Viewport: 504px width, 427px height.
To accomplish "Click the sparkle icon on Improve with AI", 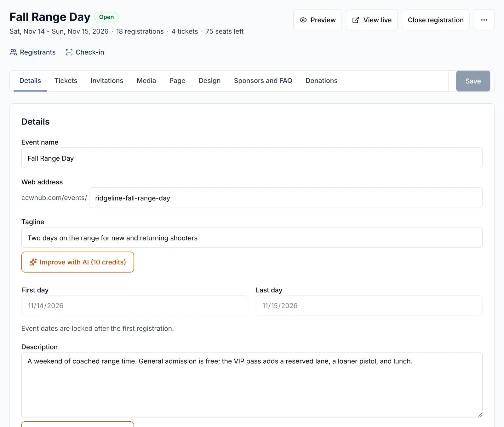I will [33, 262].
